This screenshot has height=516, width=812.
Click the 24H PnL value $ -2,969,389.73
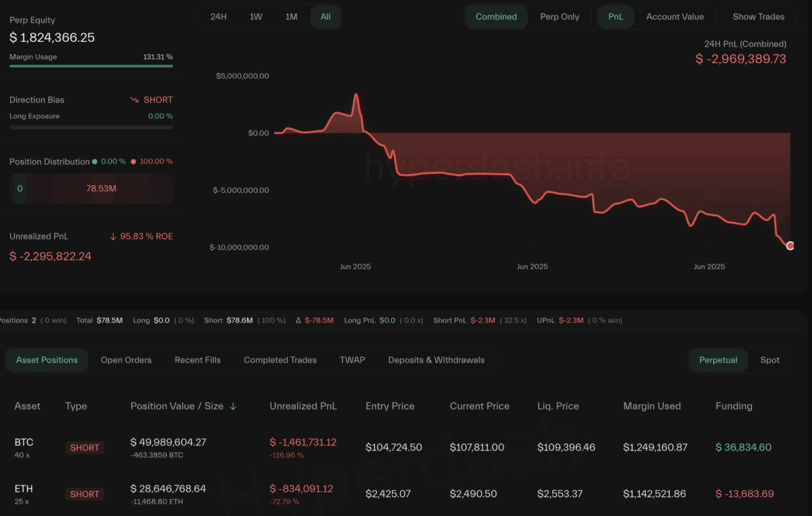(741, 59)
